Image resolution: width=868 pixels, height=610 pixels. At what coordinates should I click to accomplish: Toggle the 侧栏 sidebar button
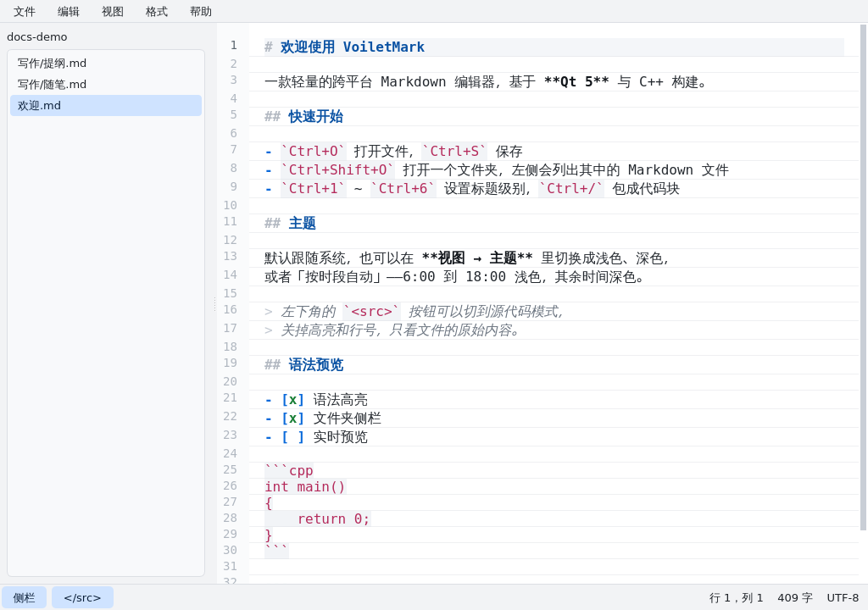point(25,598)
